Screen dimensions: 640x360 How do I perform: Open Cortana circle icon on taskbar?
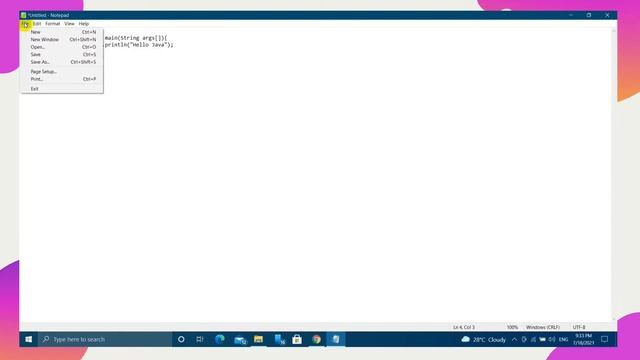pos(181,339)
